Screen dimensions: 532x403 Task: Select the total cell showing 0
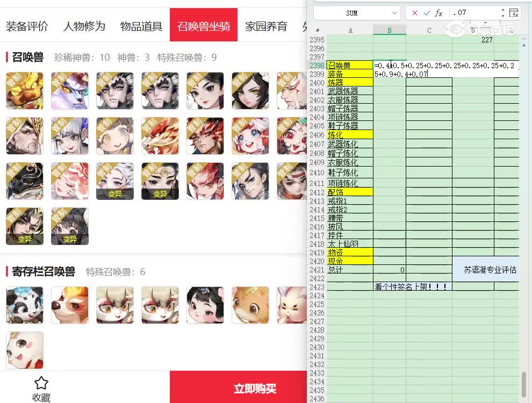click(390, 270)
